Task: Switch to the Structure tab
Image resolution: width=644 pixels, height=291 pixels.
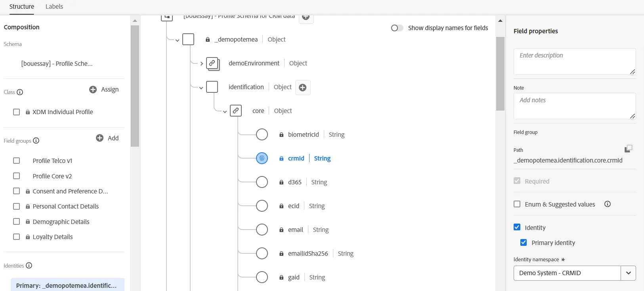Action: pos(22,7)
